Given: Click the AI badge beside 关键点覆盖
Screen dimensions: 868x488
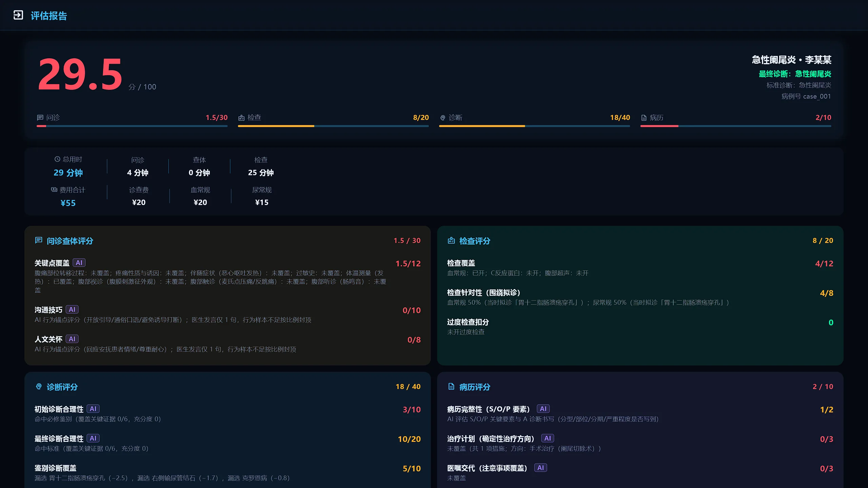Looking at the screenshot, I should tap(79, 263).
